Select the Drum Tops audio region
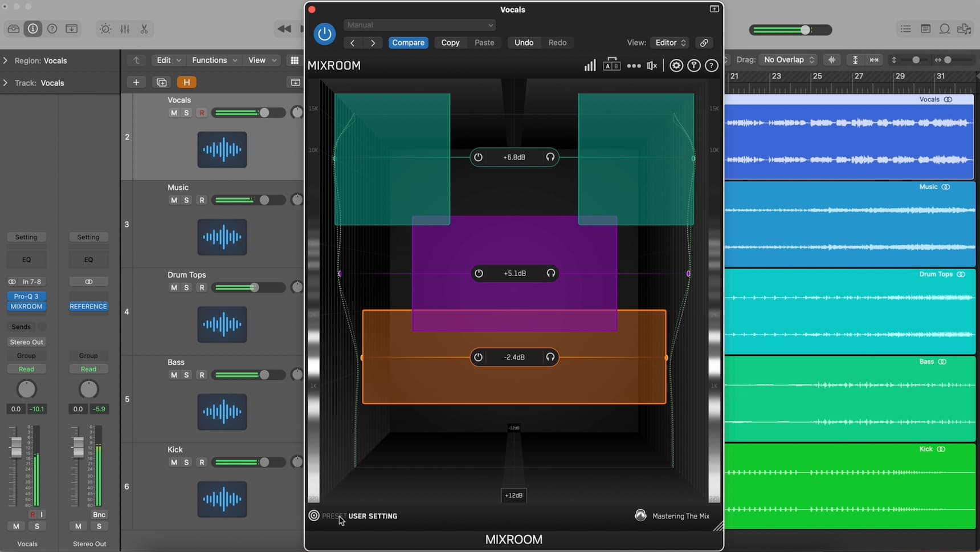The image size is (980, 552). pyautogui.click(x=850, y=312)
